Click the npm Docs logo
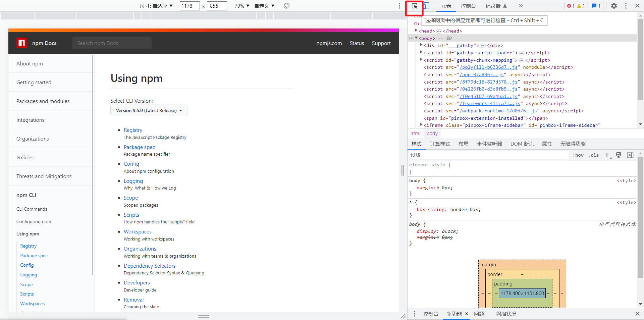The image size is (644, 320). pos(21,43)
